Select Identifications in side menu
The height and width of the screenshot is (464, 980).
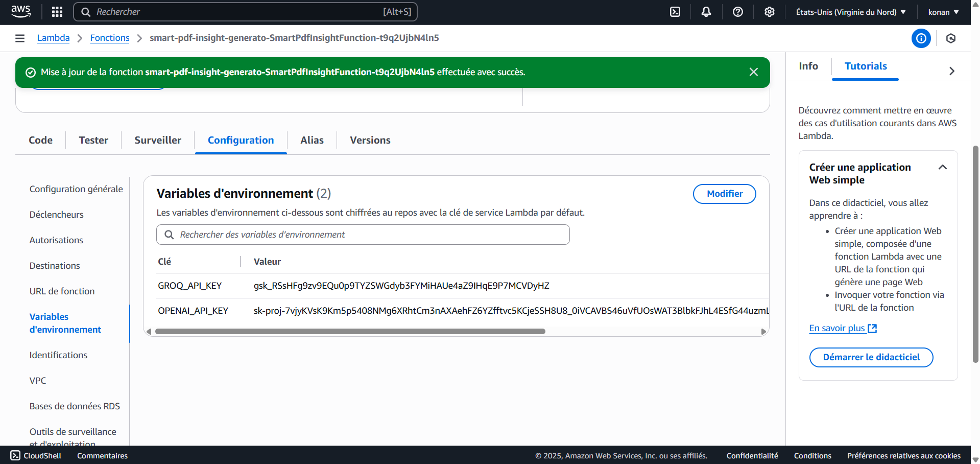click(58, 355)
